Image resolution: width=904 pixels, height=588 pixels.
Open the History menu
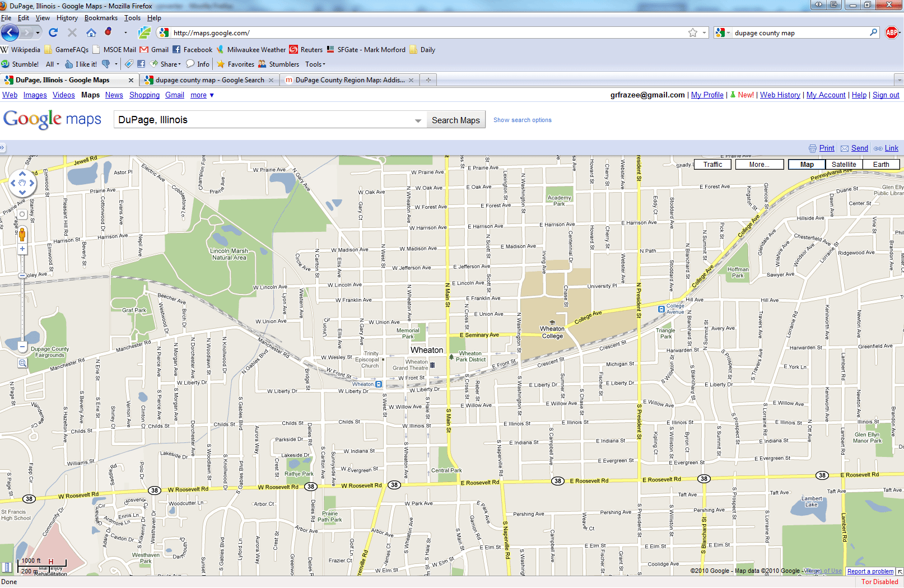67,18
